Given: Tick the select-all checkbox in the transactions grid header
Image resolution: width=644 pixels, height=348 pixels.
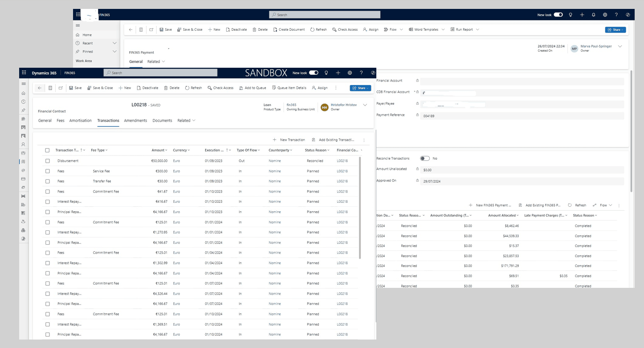Looking at the screenshot, I should pyautogui.click(x=48, y=150).
